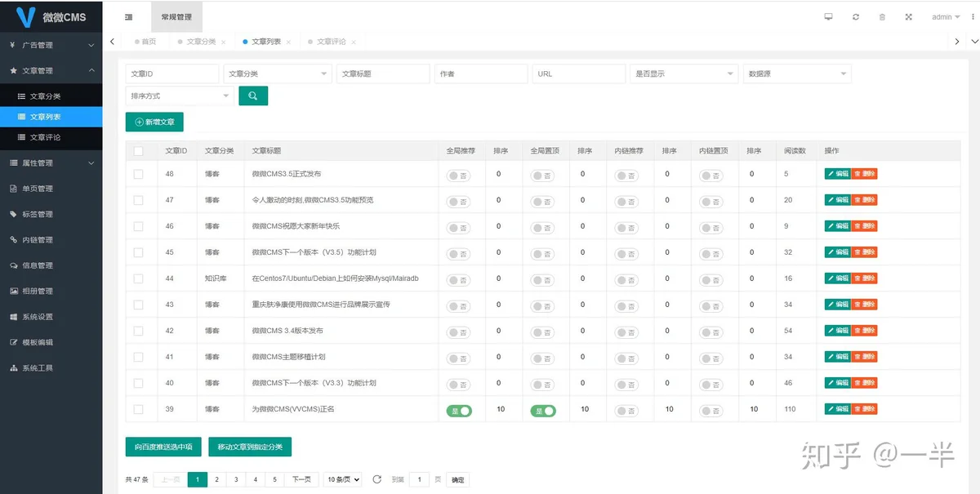Select the 常规管理 top menu
The width and height of the screenshot is (980, 494).
click(176, 16)
